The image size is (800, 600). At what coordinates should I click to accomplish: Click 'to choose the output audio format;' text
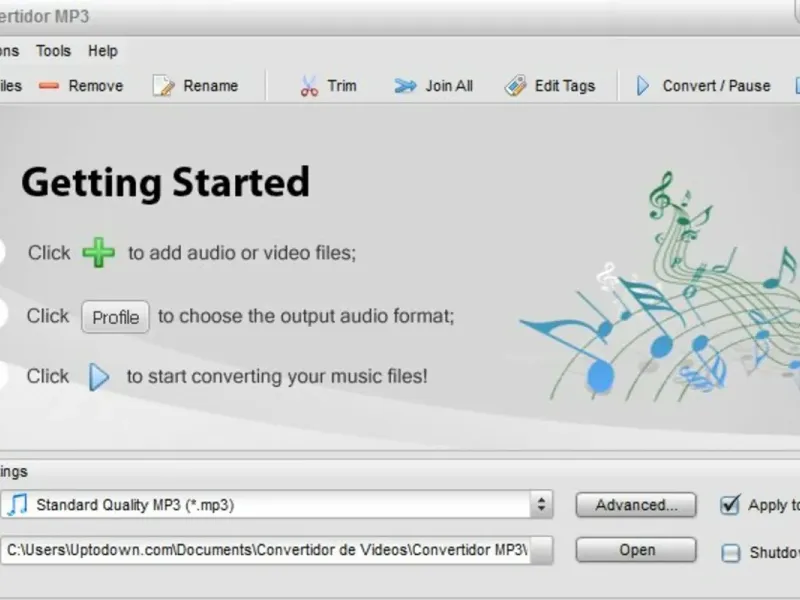(x=306, y=316)
